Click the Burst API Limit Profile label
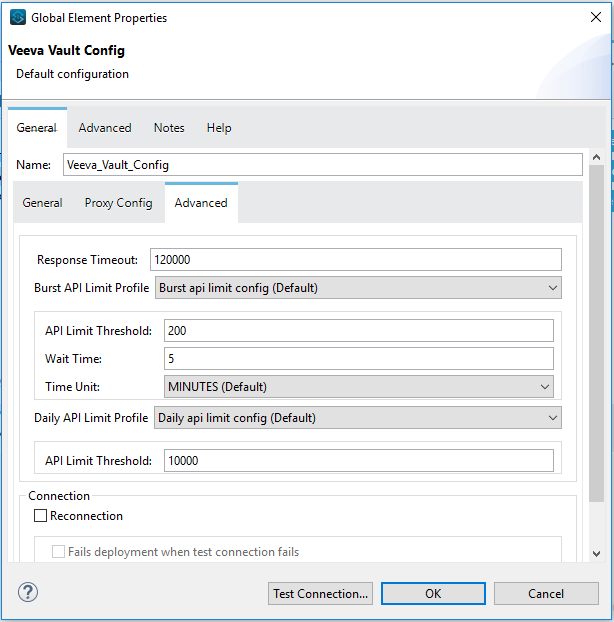This screenshot has height=622, width=614. [x=92, y=288]
